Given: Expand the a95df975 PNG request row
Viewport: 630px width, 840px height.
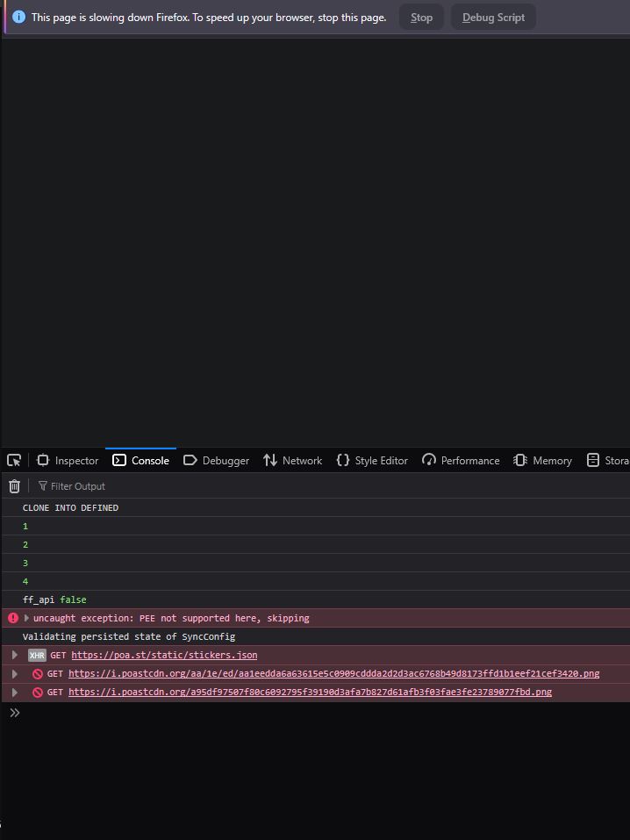Looking at the screenshot, I should coord(14,693).
